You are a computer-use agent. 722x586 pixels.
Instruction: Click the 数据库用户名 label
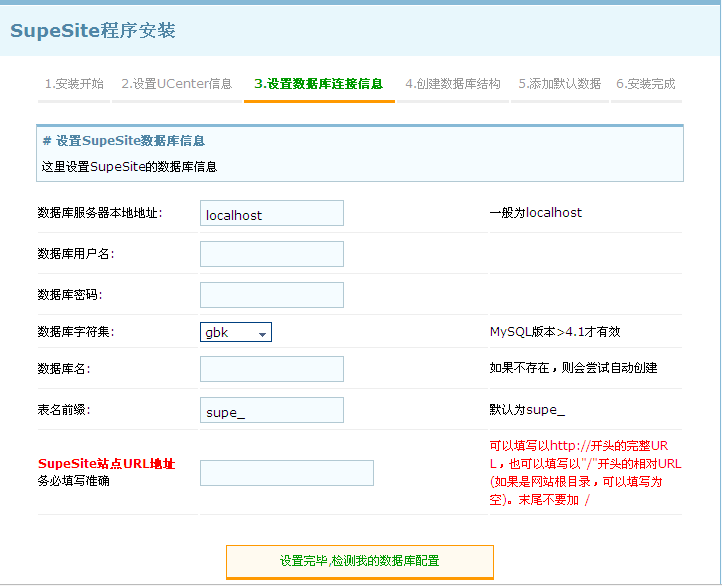76,254
